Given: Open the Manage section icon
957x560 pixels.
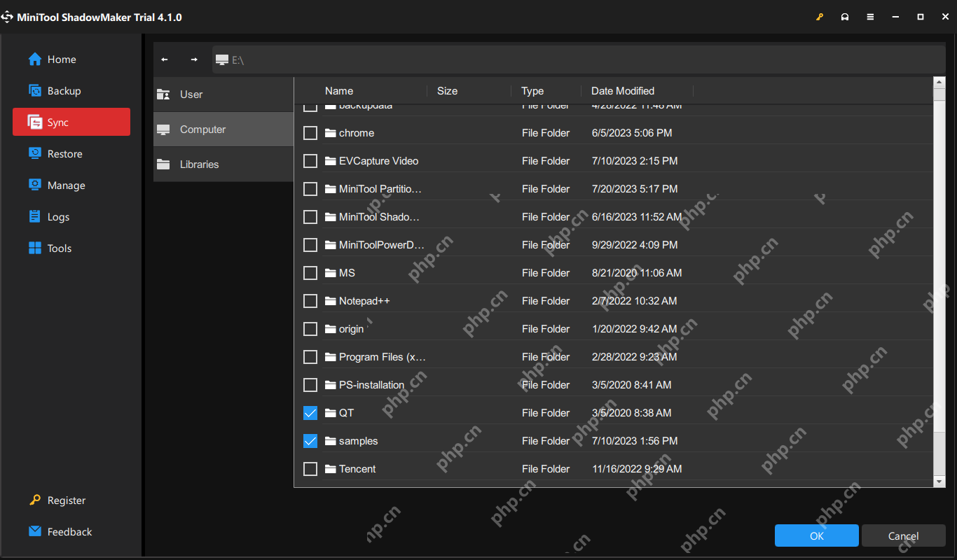Looking at the screenshot, I should 35,185.
